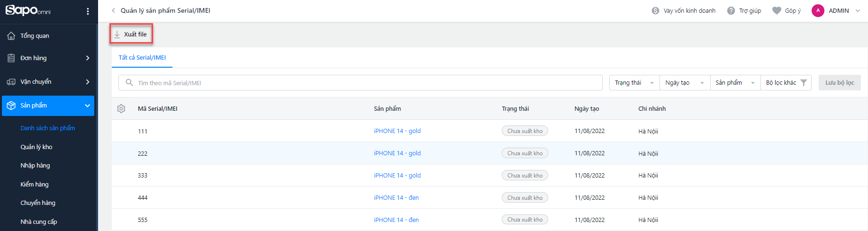The width and height of the screenshot is (868, 231).
Task: Open the Ngày tạo filter dropdown
Action: (685, 83)
